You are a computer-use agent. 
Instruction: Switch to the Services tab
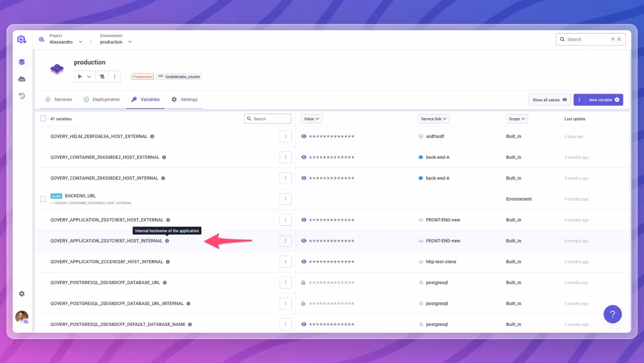point(59,99)
